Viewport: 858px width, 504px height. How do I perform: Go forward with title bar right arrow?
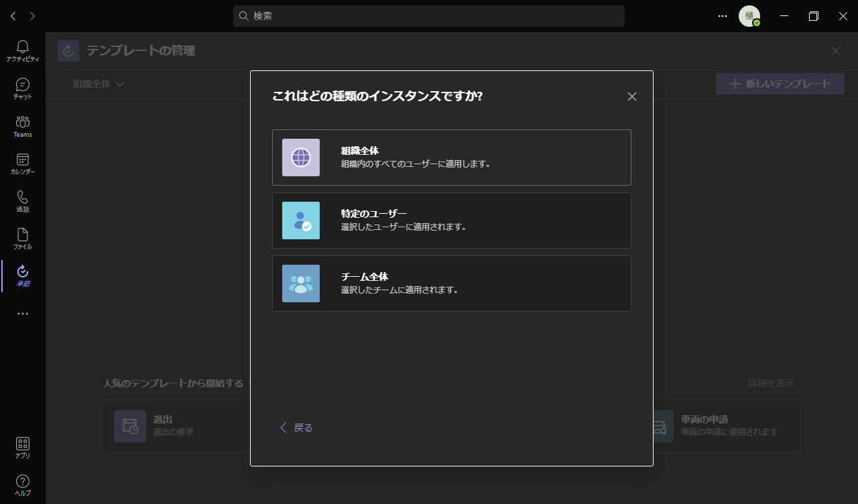33,16
